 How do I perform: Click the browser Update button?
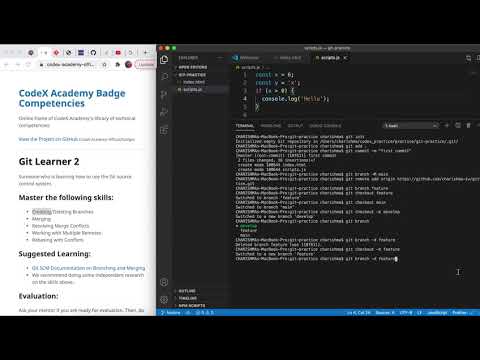(146, 65)
